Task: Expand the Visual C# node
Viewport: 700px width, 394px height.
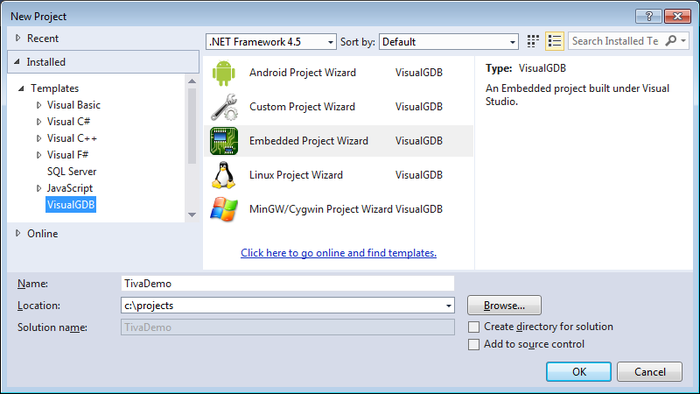Action: tap(39, 122)
